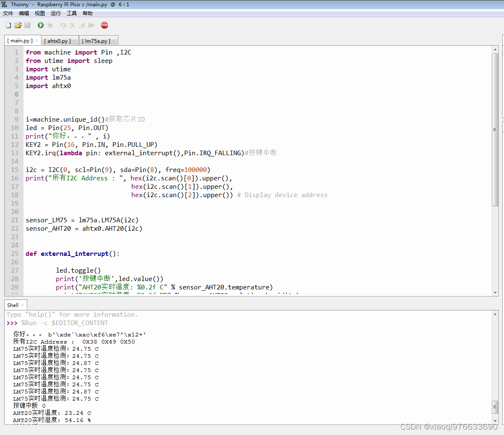Click 'from machine import Pin ,I2C' line
Viewport: 504px width, 435px height.
78,52
